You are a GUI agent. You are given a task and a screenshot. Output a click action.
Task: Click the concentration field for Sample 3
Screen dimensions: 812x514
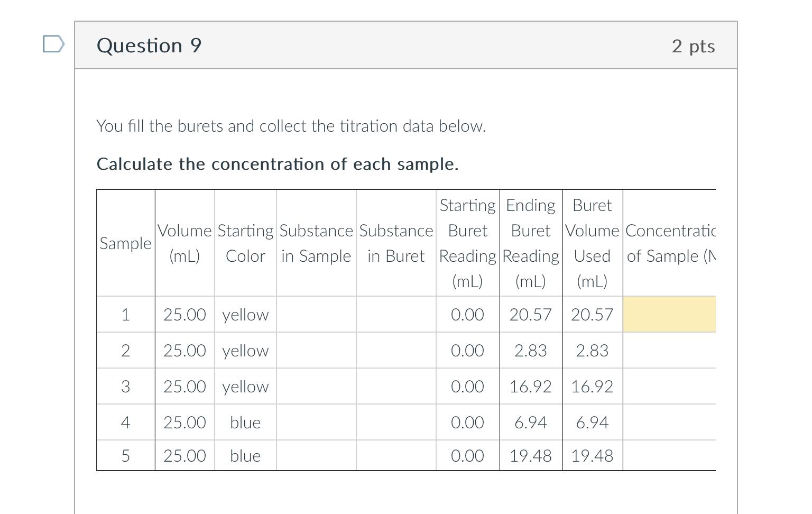[x=669, y=386]
